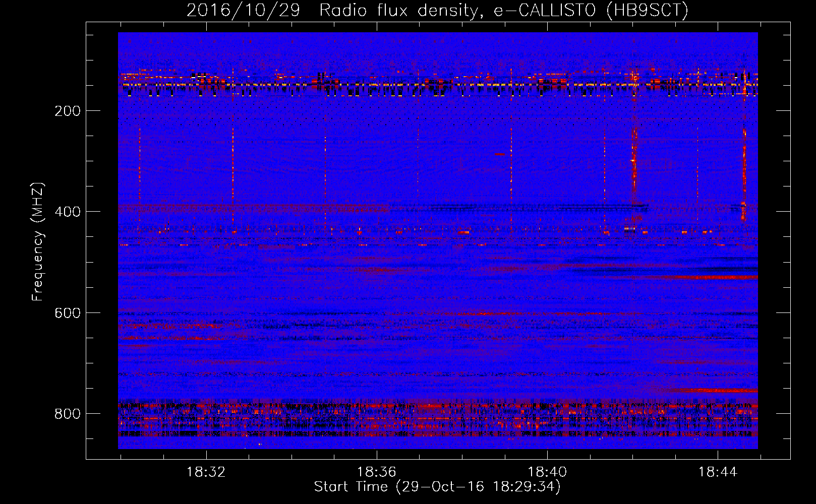The image size is (816, 504).
Task: Click the bright burst streak near 18:42
Action: [634, 161]
